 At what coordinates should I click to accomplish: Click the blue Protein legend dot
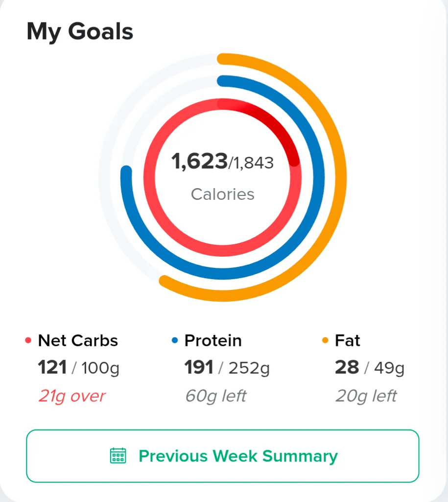[x=175, y=340]
